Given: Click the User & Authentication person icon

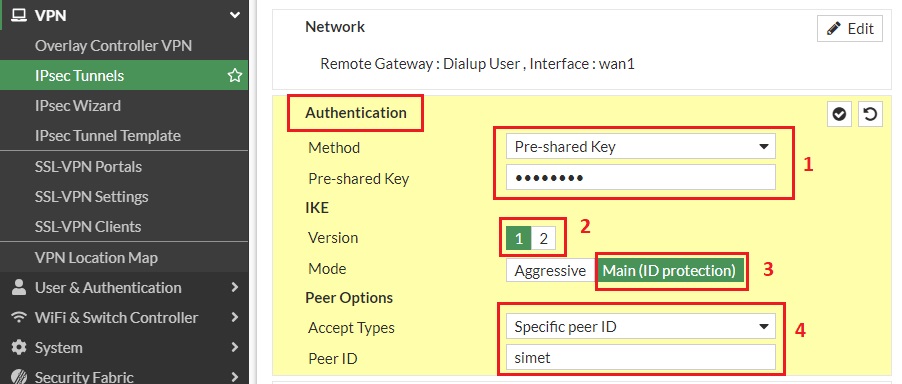Looking at the screenshot, I should coord(19,287).
